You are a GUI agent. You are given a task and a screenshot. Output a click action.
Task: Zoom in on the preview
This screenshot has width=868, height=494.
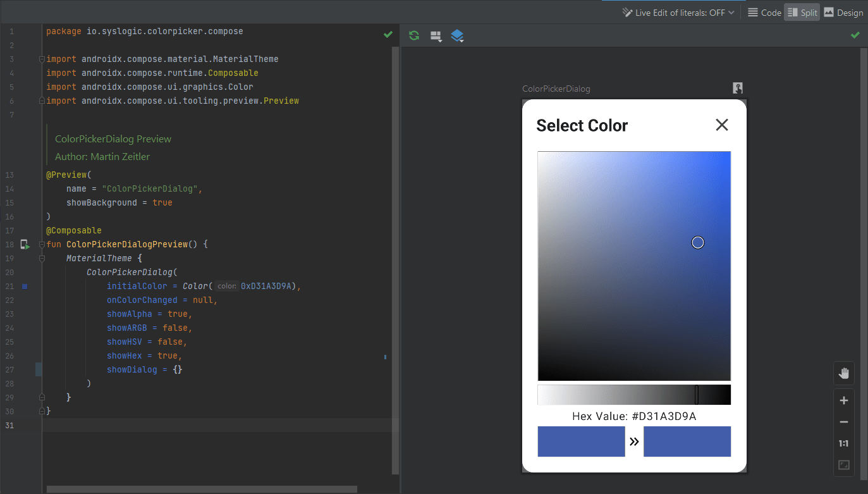[843, 400]
